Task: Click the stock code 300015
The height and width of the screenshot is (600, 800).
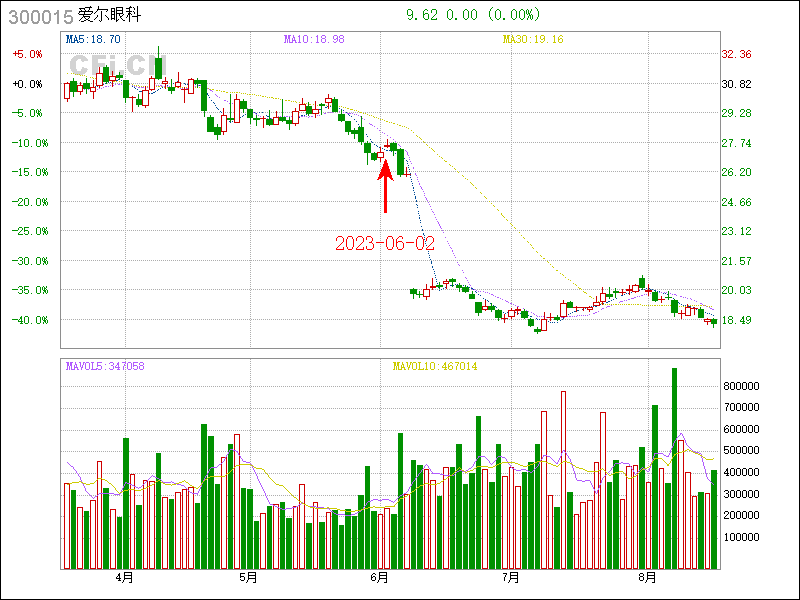Action: [x=38, y=15]
